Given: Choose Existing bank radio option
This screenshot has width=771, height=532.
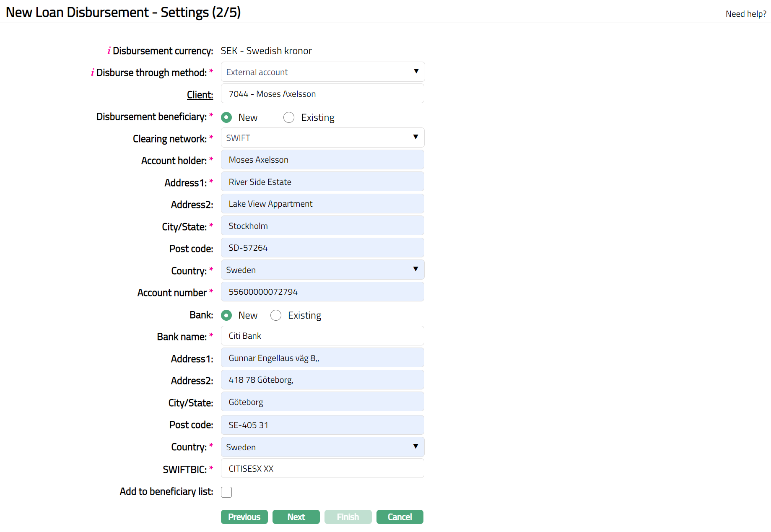Looking at the screenshot, I should coord(276,315).
